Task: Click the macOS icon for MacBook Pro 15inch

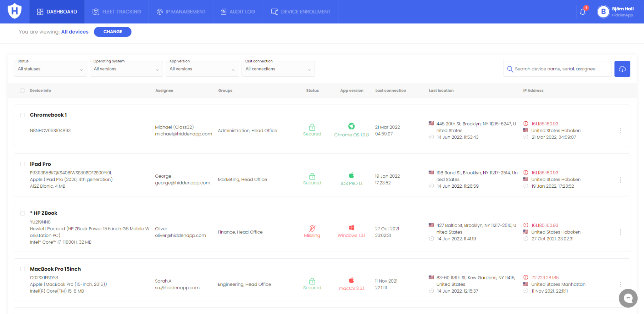Action: [x=351, y=280]
